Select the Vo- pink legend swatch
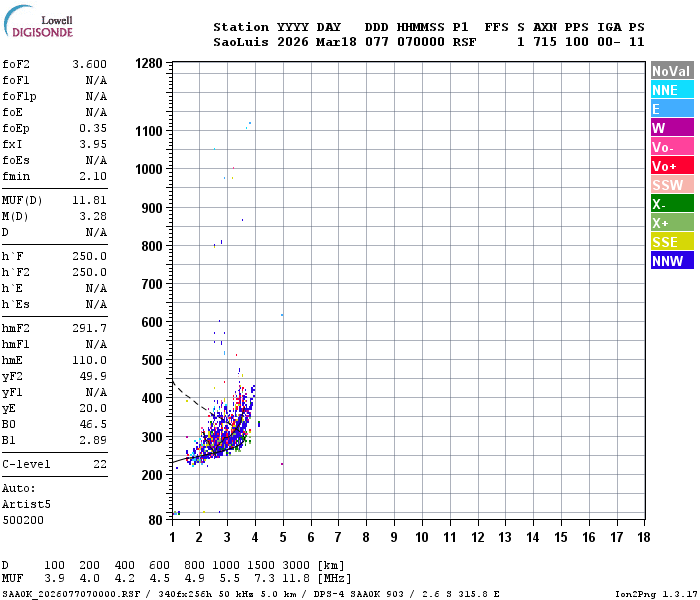 coord(672,147)
